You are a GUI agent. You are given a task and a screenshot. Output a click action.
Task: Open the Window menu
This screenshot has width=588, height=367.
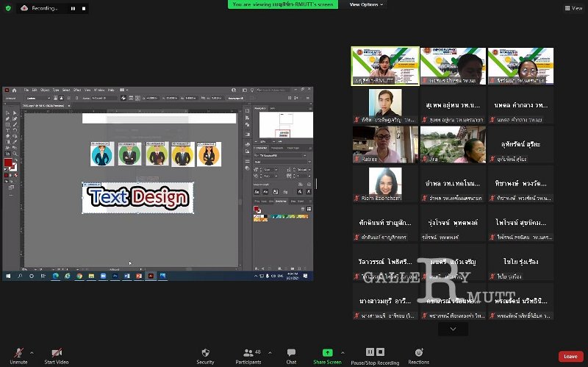click(x=99, y=90)
